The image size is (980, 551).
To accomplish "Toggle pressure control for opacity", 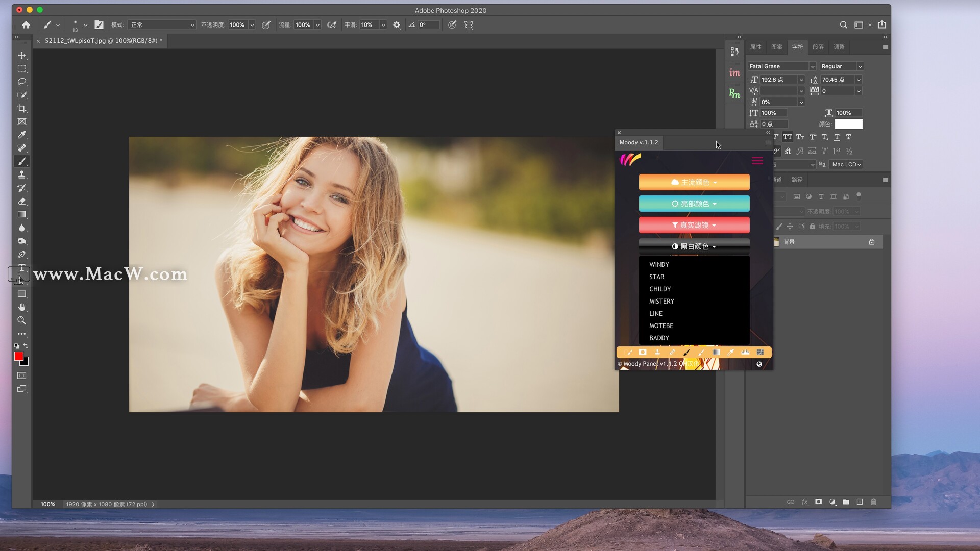I will [266, 24].
